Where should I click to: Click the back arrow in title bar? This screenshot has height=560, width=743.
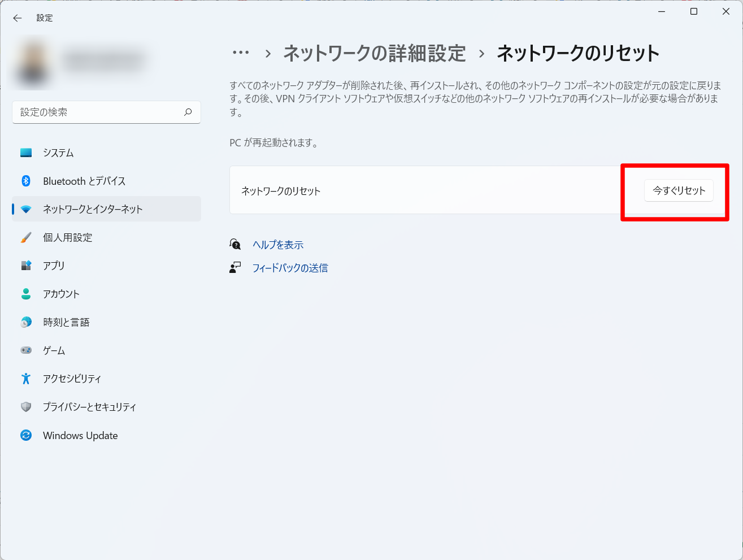click(x=18, y=18)
